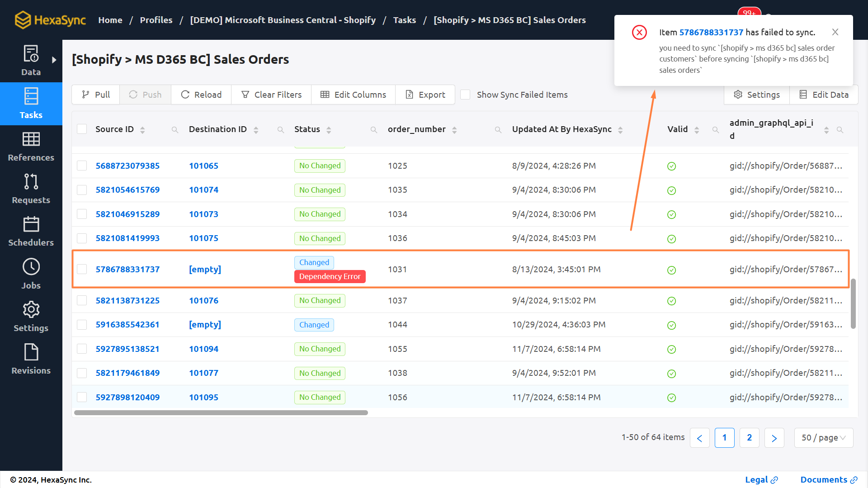Go to Home breadcrumb

110,20
